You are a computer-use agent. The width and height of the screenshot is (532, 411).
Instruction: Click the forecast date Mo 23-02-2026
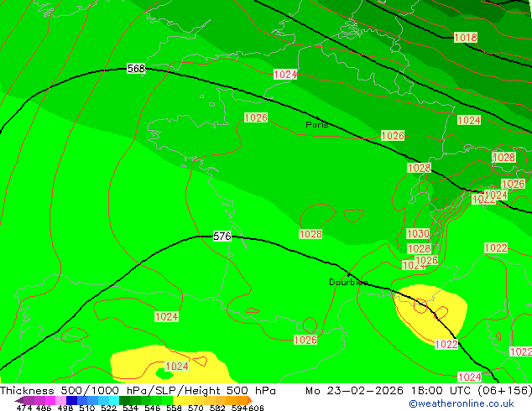[355, 391]
